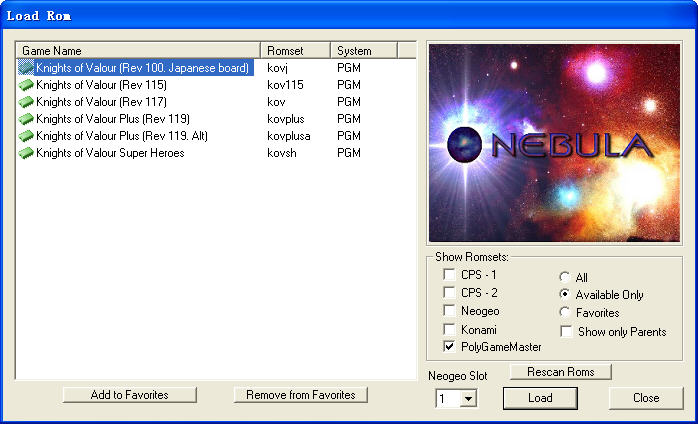Click the chip icon beside Knights of Valour Plus (Rev 119)

(x=26, y=119)
